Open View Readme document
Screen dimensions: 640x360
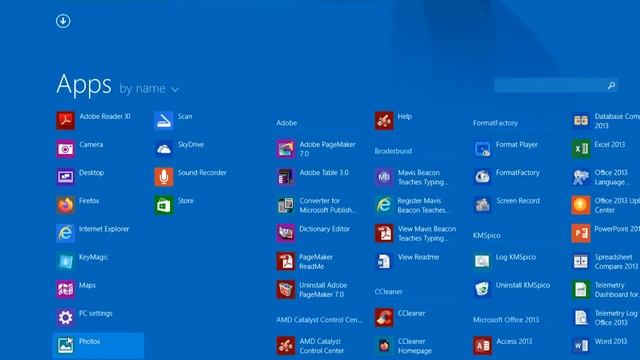[407, 261]
